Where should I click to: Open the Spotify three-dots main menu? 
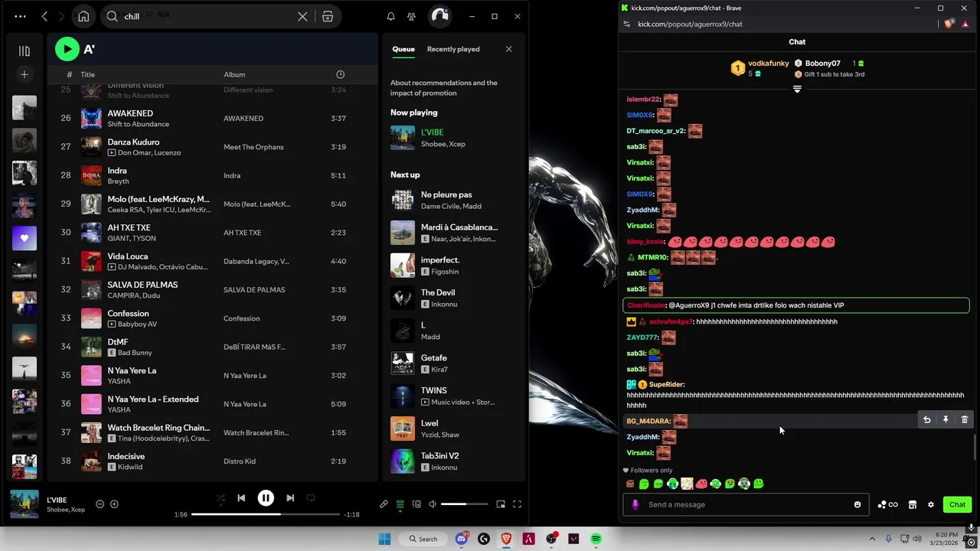pos(20,16)
